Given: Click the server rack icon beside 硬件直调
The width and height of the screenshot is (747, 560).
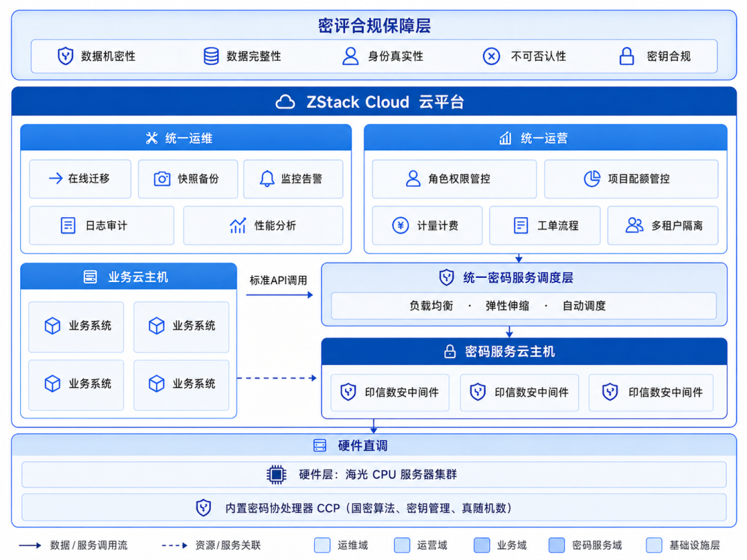Looking at the screenshot, I should coord(320,446).
